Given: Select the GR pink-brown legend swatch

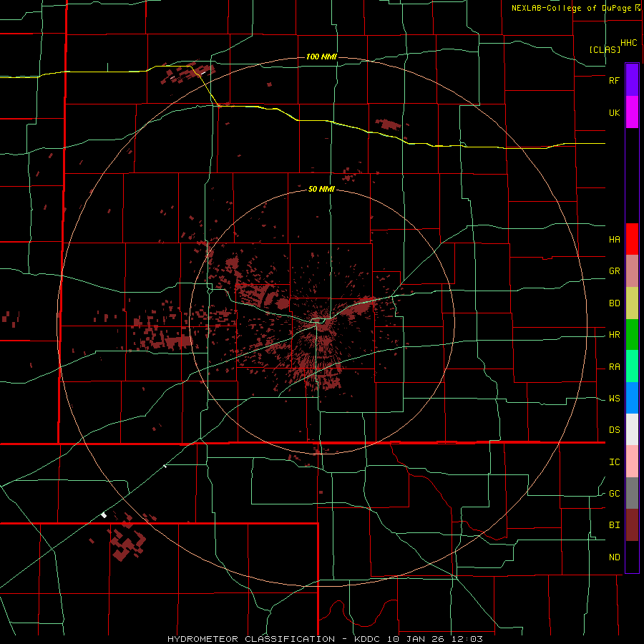Looking at the screenshot, I should [x=632, y=271].
